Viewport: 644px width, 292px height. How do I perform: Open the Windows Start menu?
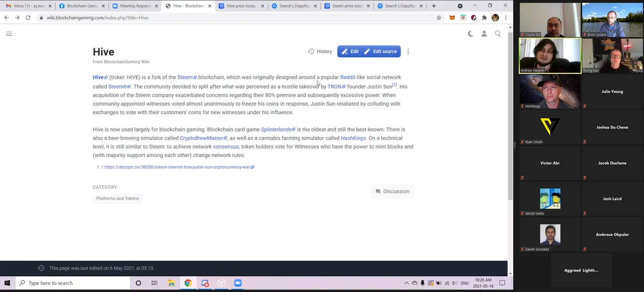[7, 283]
